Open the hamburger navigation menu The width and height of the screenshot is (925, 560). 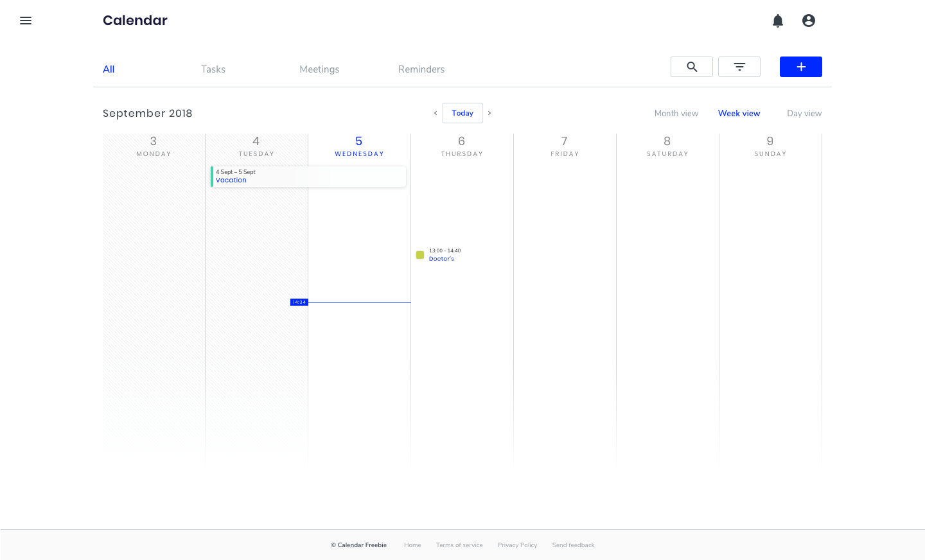26,21
